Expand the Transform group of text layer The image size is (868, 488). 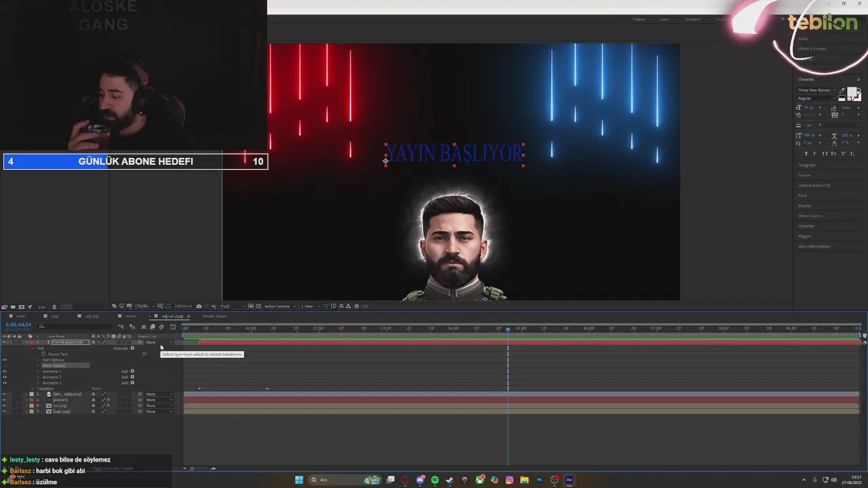(x=33, y=389)
